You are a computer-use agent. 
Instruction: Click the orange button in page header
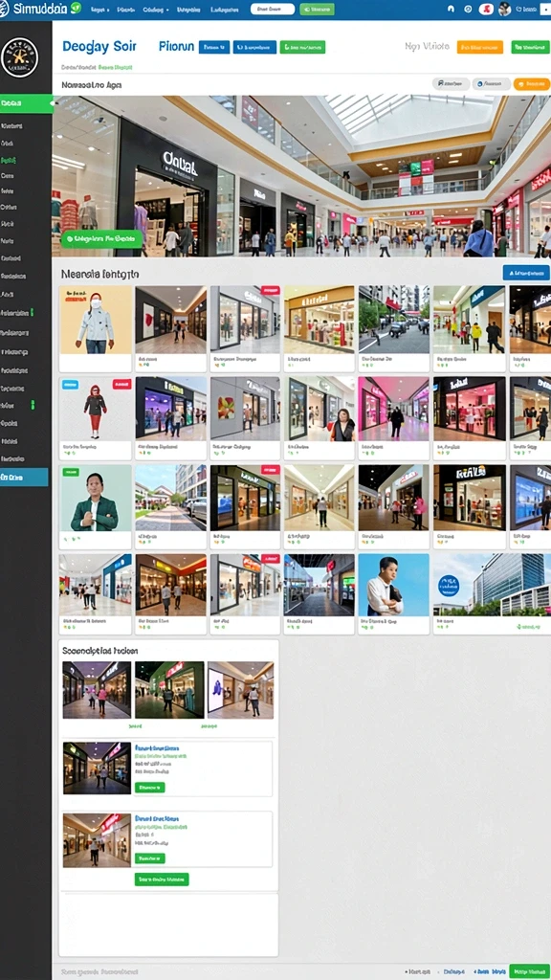(480, 47)
